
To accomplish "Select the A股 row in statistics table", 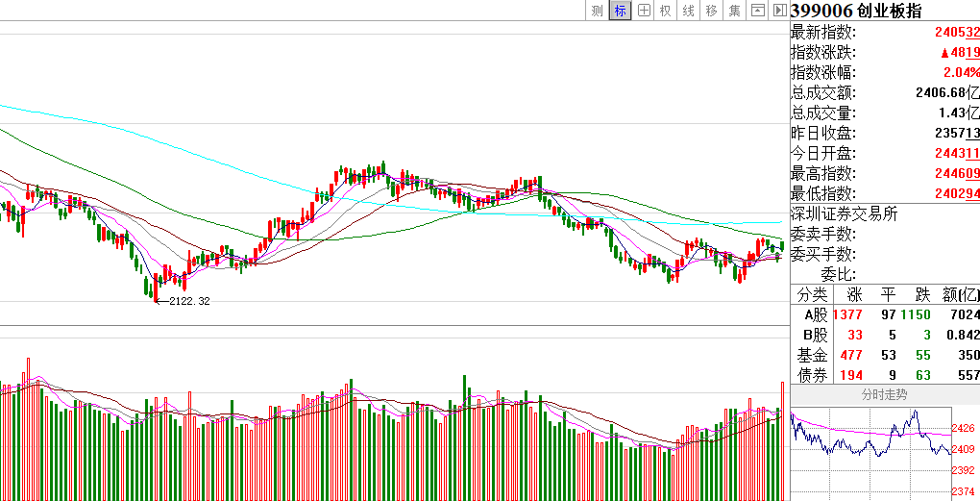I will 815,314.
